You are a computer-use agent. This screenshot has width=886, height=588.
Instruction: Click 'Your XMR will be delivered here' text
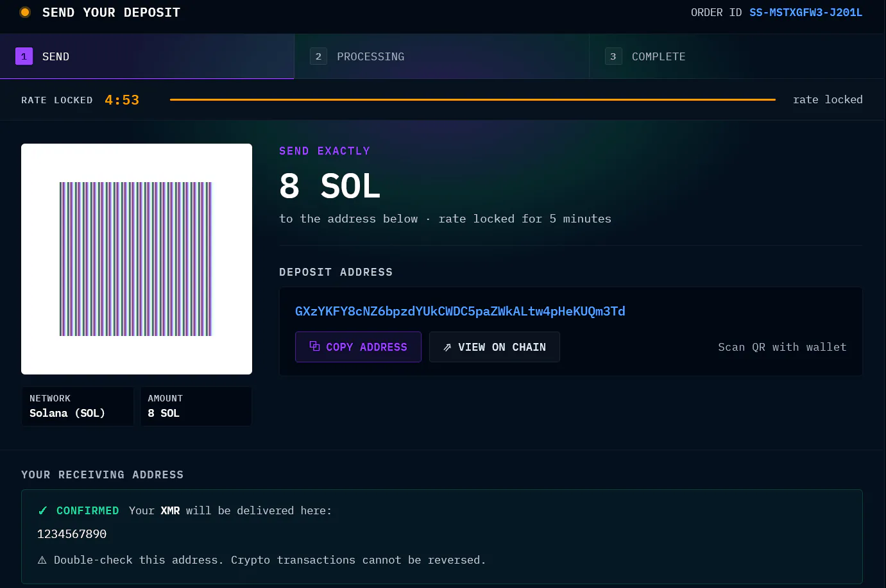click(x=230, y=510)
